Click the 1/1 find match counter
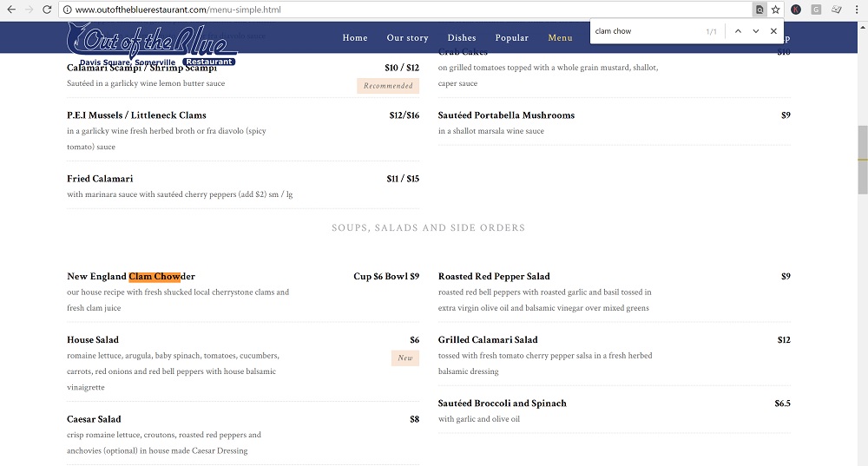The image size is (868, 466). [711, 31]
